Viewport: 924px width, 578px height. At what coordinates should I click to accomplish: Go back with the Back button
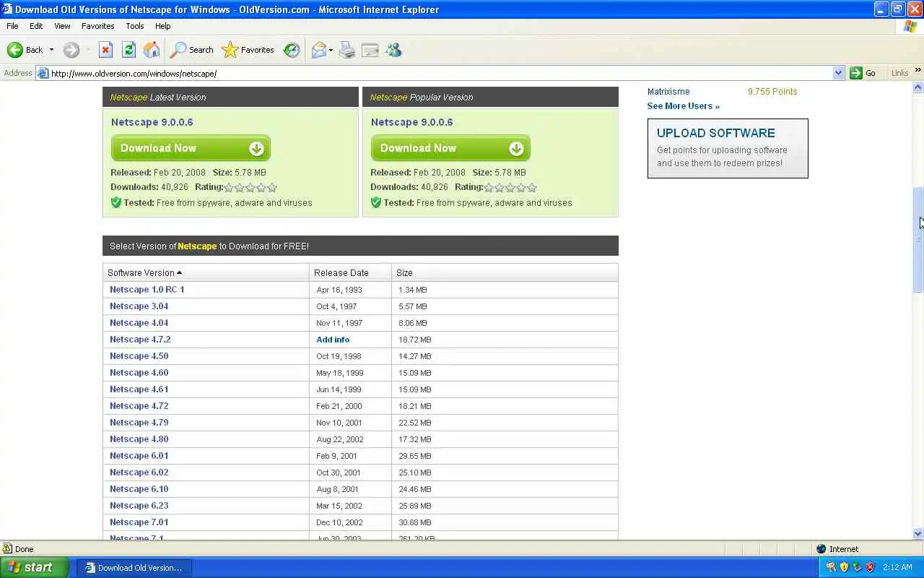[25, 50]
